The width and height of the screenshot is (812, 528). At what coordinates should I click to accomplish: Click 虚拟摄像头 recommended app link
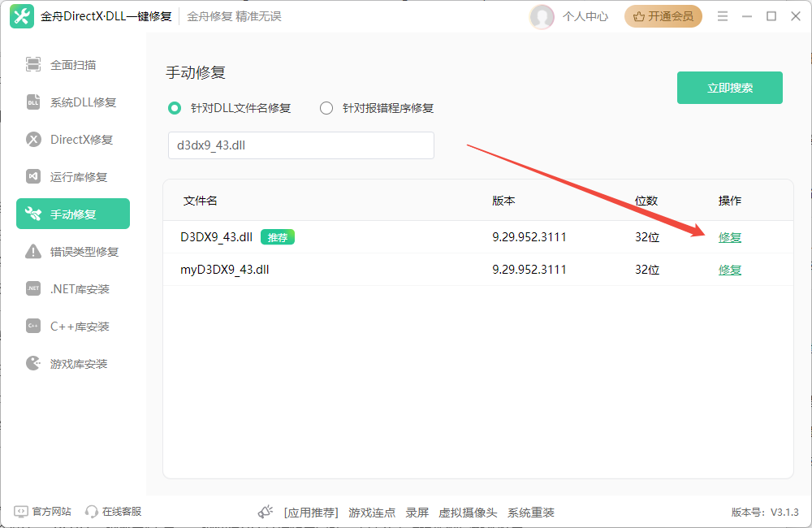[468, 513]
